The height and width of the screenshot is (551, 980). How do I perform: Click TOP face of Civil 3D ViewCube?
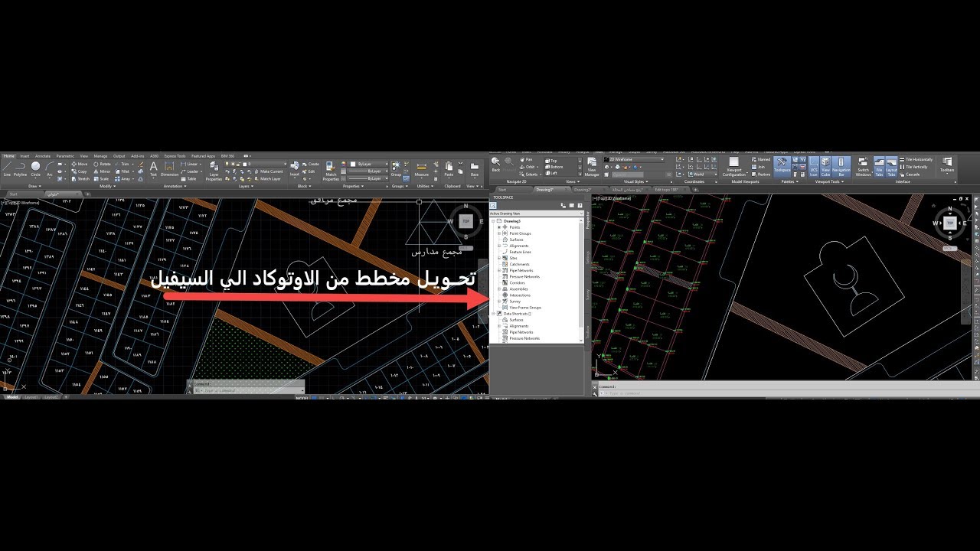[950, 223]
